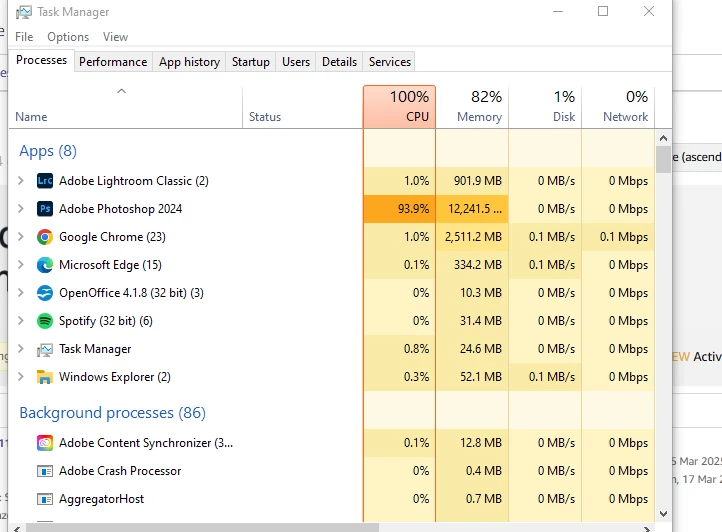Sort processes by Network usage column
This screenshot has width=722, height=532.
click(x=618, y=107)
